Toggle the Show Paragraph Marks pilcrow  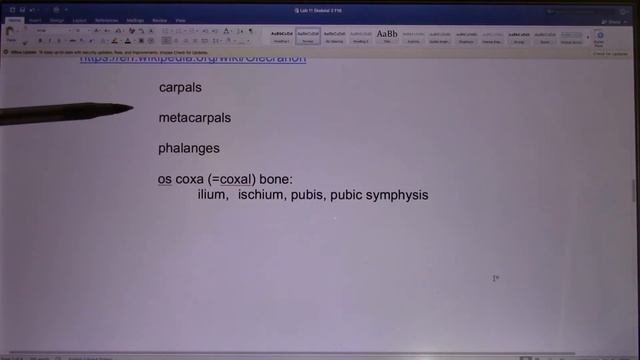point(250,31)
